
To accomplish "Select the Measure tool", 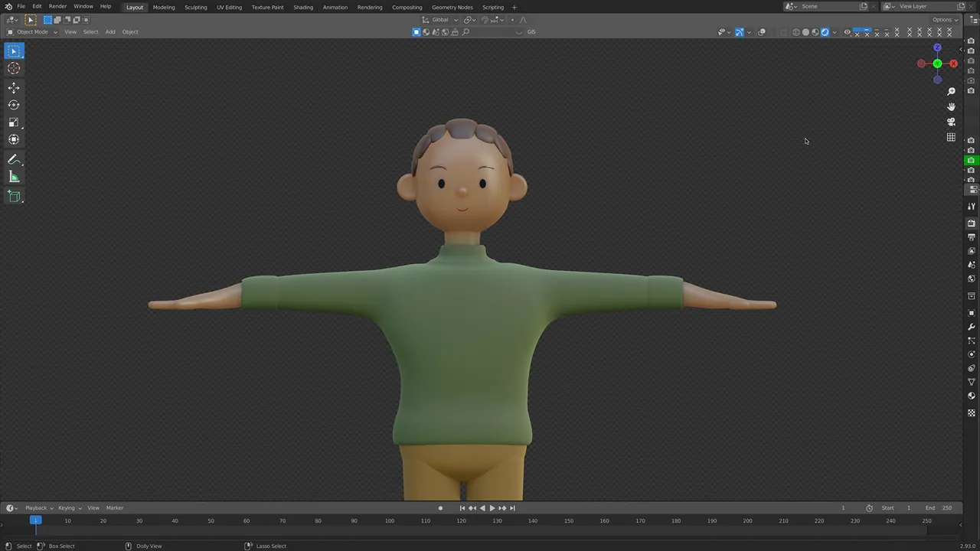I will pos(14,177).
